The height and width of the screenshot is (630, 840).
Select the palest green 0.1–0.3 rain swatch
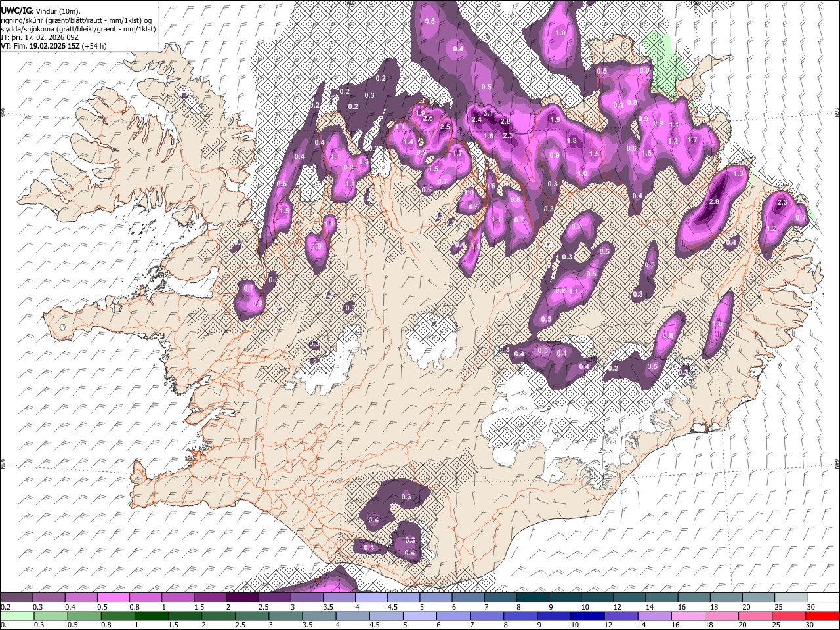[16, 616]
